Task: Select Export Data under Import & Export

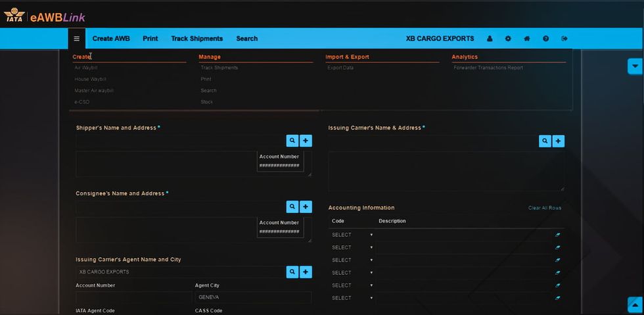Action: click(x=340, y=68)
